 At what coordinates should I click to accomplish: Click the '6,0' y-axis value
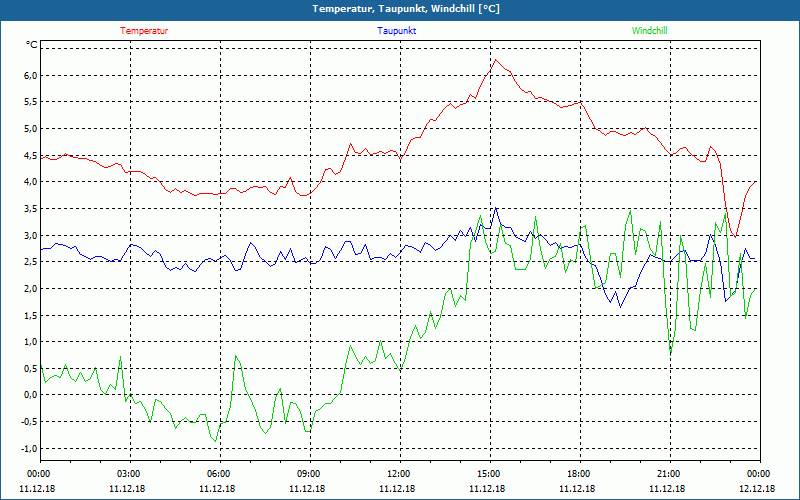[31, 76]
